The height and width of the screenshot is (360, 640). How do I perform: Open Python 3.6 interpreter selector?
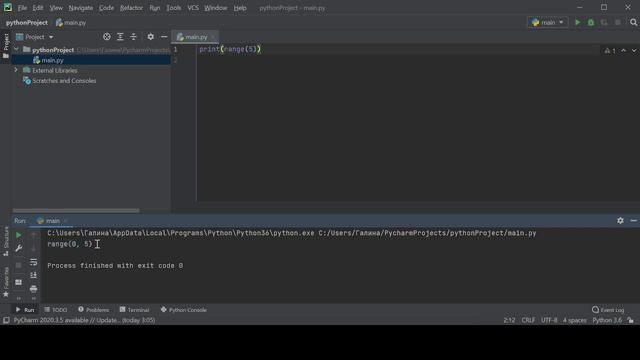(x=607, y=320)
